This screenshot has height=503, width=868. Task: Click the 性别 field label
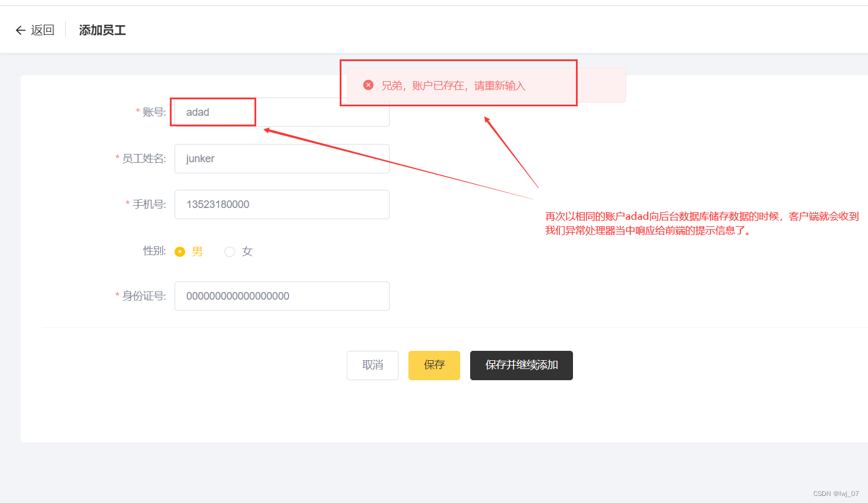pyautogui.click(x=155, y=251)
